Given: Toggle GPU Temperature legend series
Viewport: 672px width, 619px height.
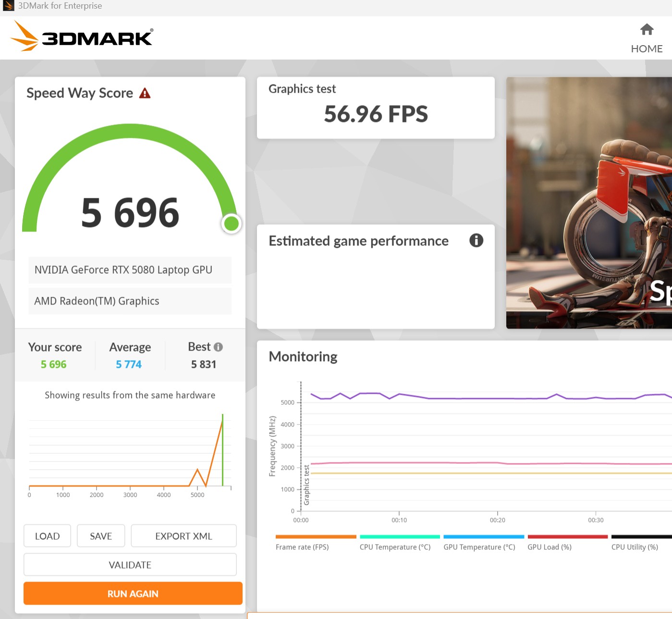Looking at the screenshot, I should coord(479,547).
